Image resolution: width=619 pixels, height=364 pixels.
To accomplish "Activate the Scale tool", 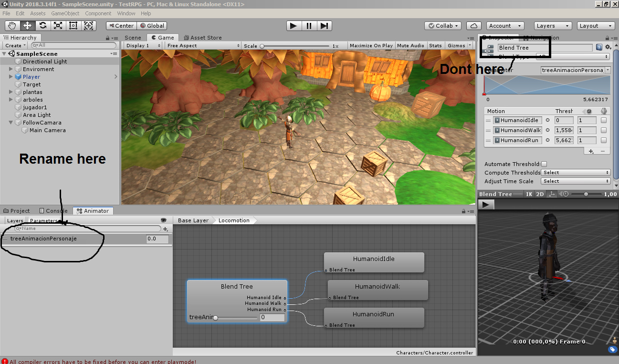I will pyautogui.click(x=59, y=25).
